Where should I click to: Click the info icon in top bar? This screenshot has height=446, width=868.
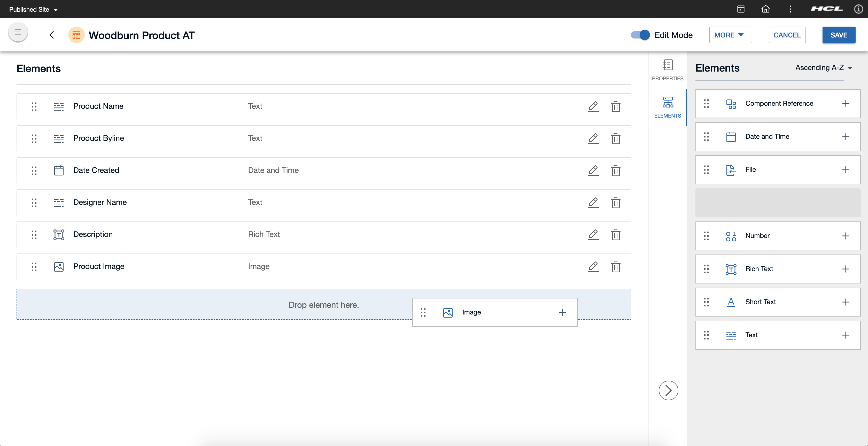(858, 9)
